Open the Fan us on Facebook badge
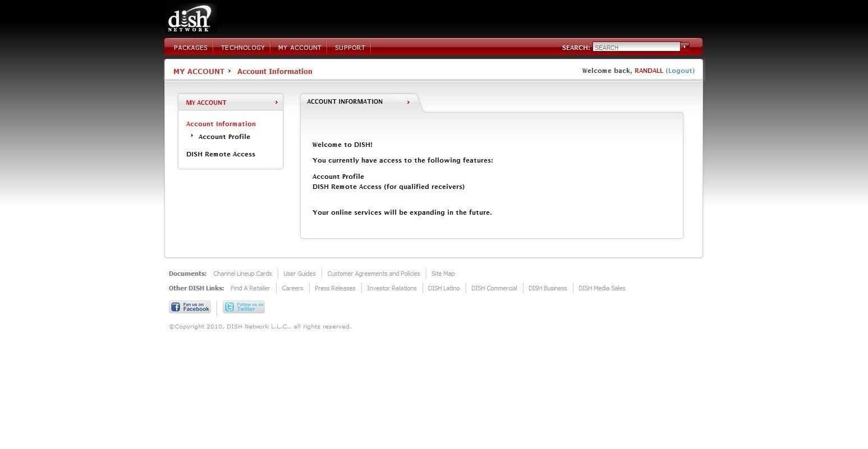Screen dimensions: 868x449 click(x=190, y=307)
